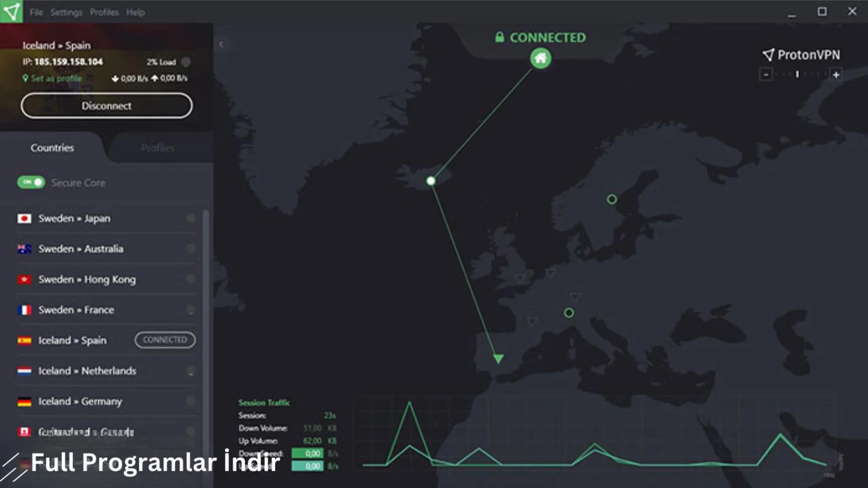The width and height of the screenshot is (868, 488).
Task: Open the File menu
Action: (x=36, y=12)
